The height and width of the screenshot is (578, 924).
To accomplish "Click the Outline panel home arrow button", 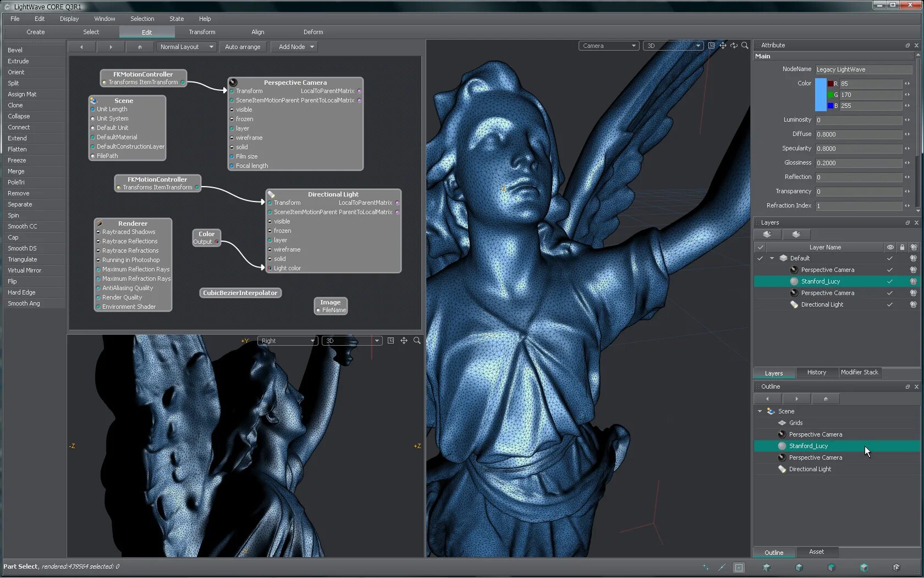I will click(826, 399).
